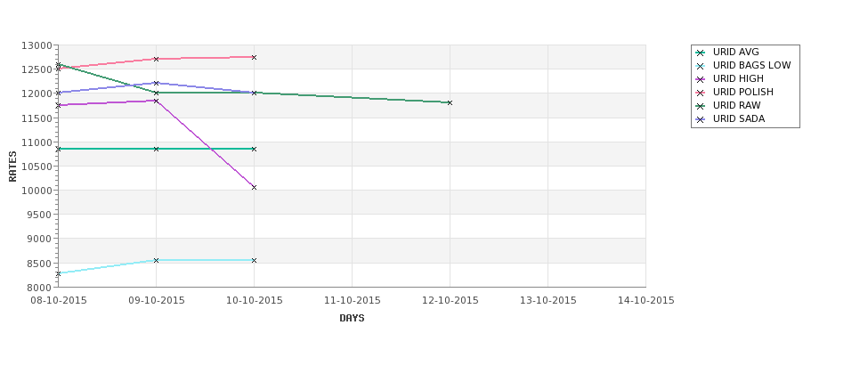
Task: Click the URID SADA legend marker icon
Action: click(x=701, y=119)
